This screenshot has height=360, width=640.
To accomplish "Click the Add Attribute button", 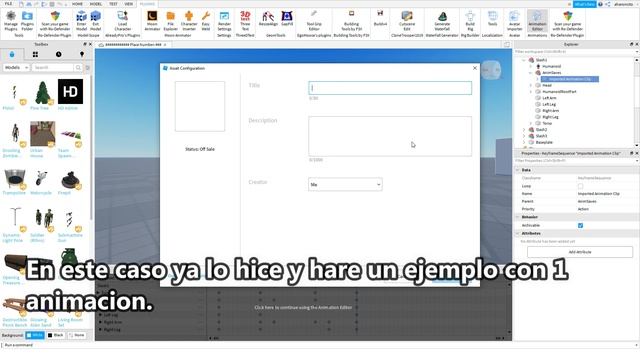I will (x=580, y=252).
